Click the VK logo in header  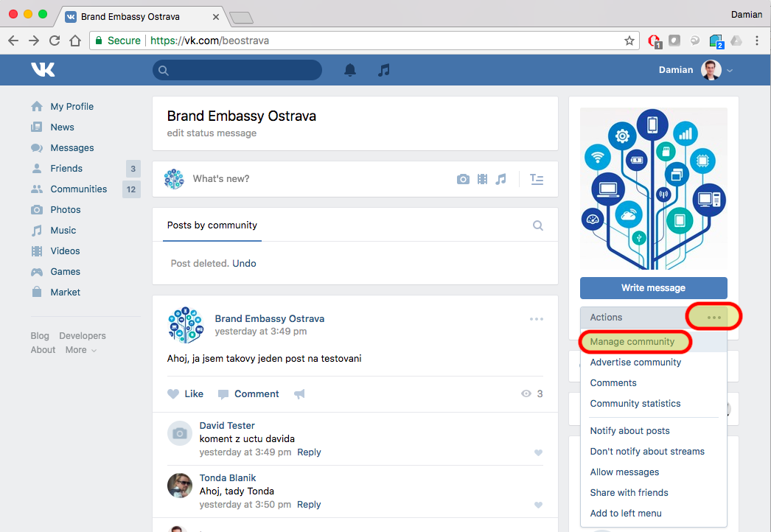[x=43, y=70]
